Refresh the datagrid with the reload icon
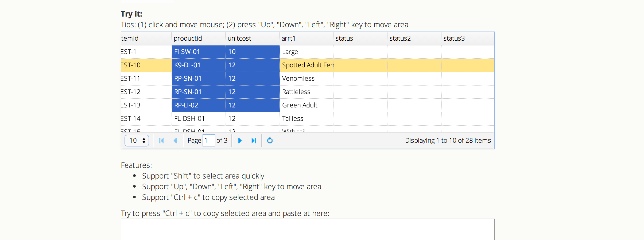 (x=270, y=141)
